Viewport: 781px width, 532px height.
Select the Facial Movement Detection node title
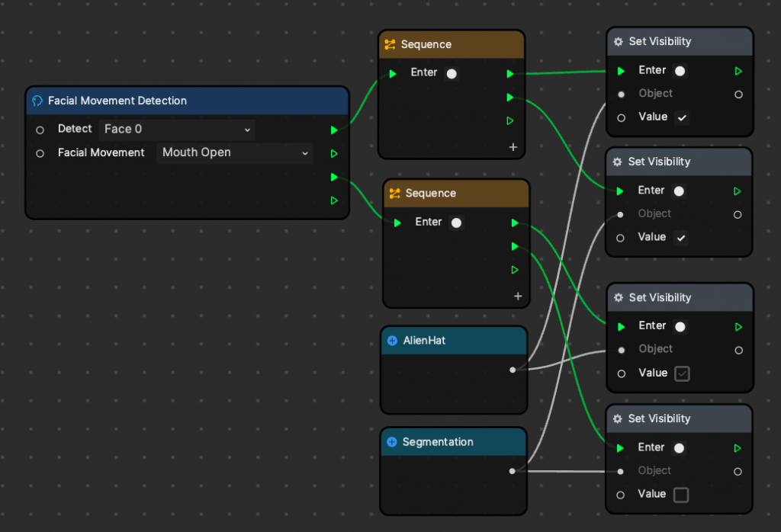point(117,101)
